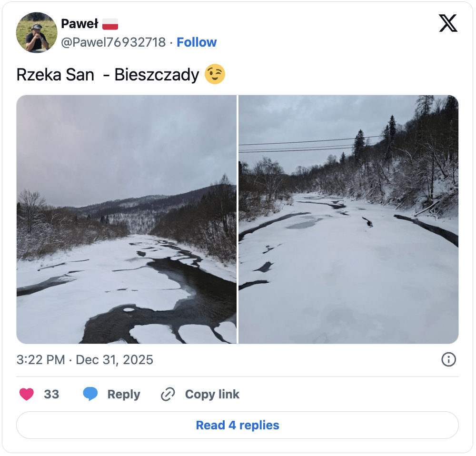Click the 3:22 PM time text

pos(40,359)
